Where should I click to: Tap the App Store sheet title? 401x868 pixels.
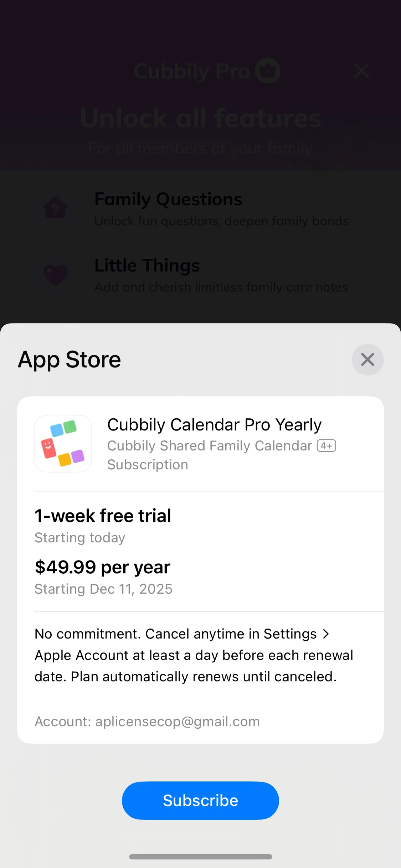point(70,360)
